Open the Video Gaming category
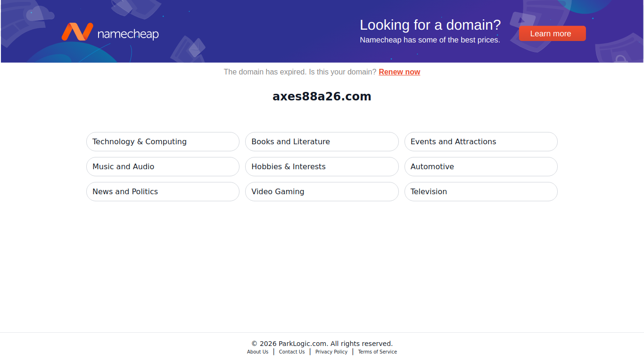The width and height of the screenshot is (644, 362). 322,191
